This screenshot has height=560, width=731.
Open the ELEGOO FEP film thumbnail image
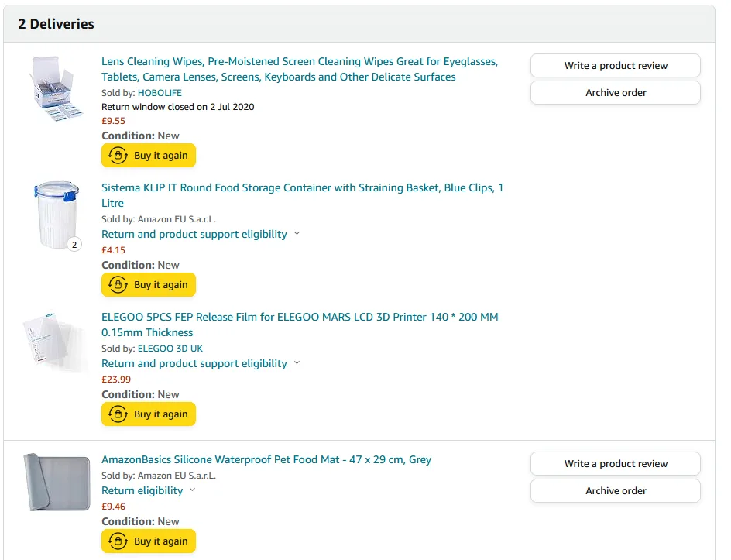tap(56, 342)
